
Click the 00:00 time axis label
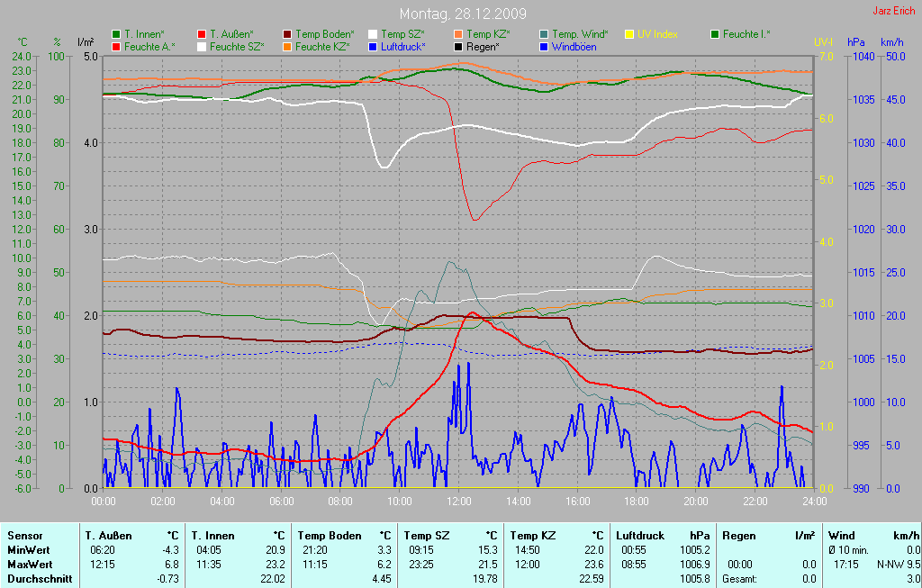pos(104,501)
